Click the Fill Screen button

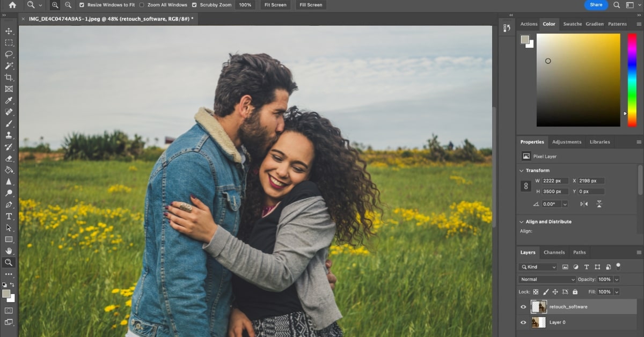coord(311,5)
